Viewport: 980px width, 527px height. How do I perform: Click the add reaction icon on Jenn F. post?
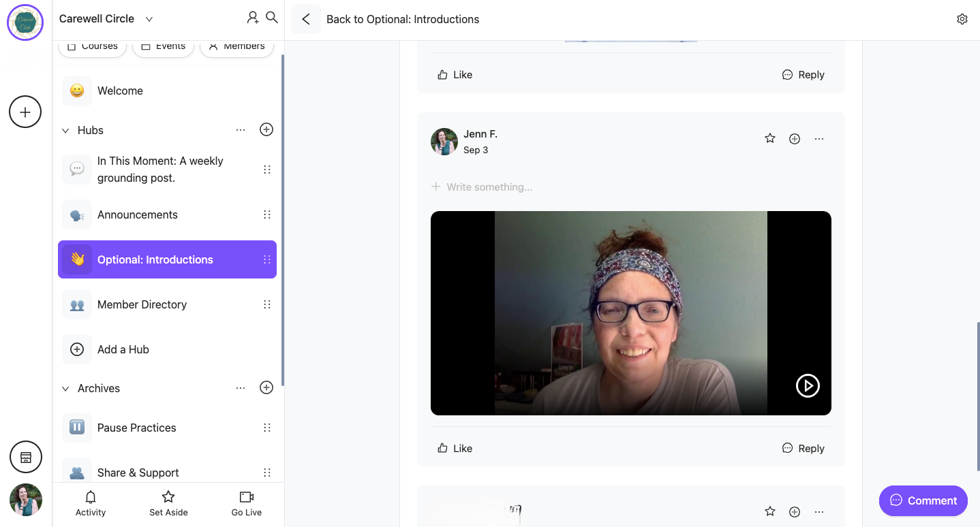[795, 139]
